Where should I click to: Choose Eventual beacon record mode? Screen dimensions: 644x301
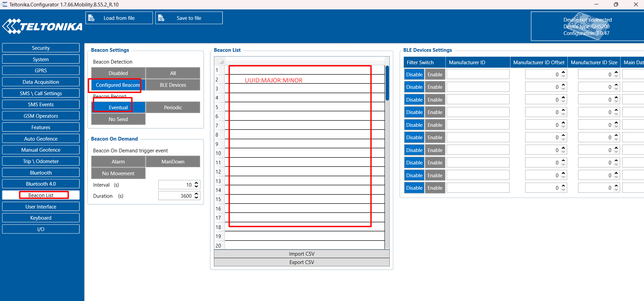pos(118,107)
